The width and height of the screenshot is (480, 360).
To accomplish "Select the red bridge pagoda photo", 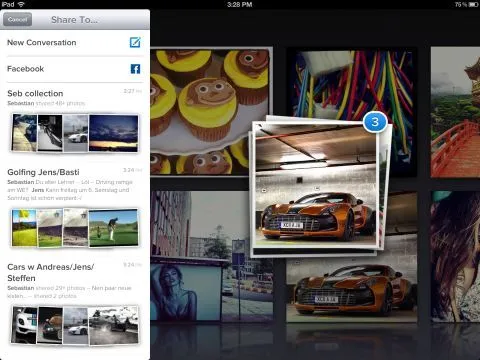I will [x=455, y=112].
